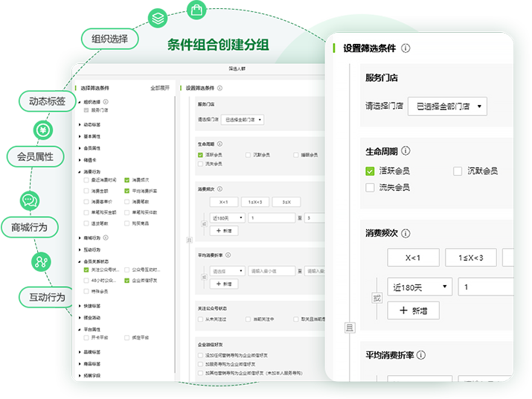This screenshot has height=399, width=532.
Task: Click info icon beside 平均消费折率 in enlarged panel
Action: [421, 355]
